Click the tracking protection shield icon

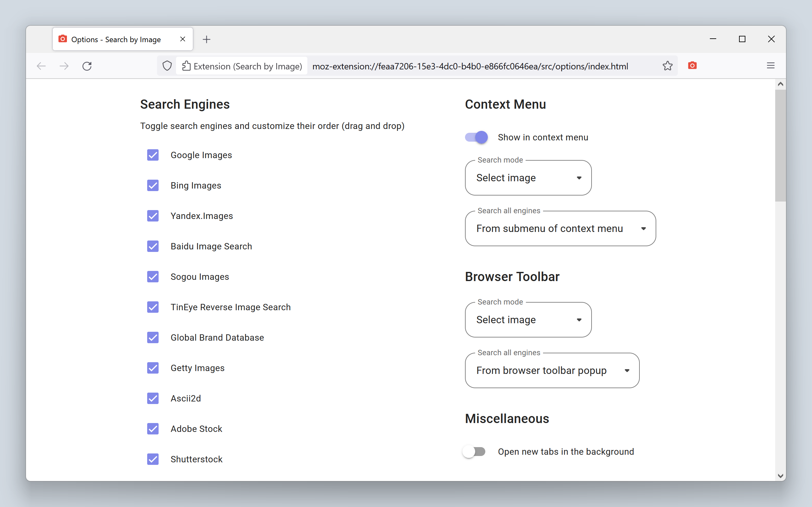click(167, 66)
